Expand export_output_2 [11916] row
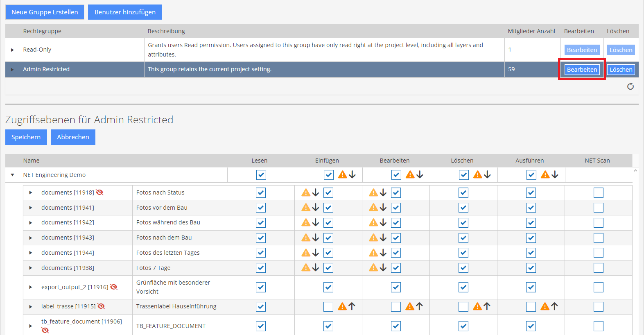The image size is (644, 335). pos(31,287)
